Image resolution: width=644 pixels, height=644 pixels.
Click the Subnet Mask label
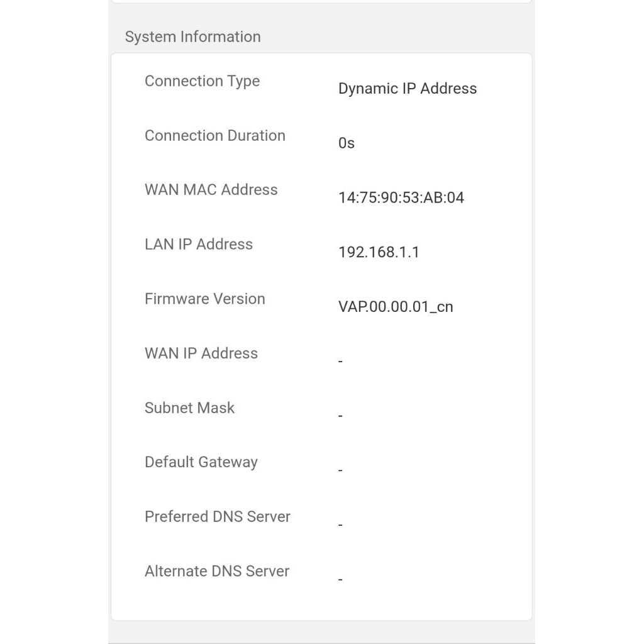click(189, 408)
